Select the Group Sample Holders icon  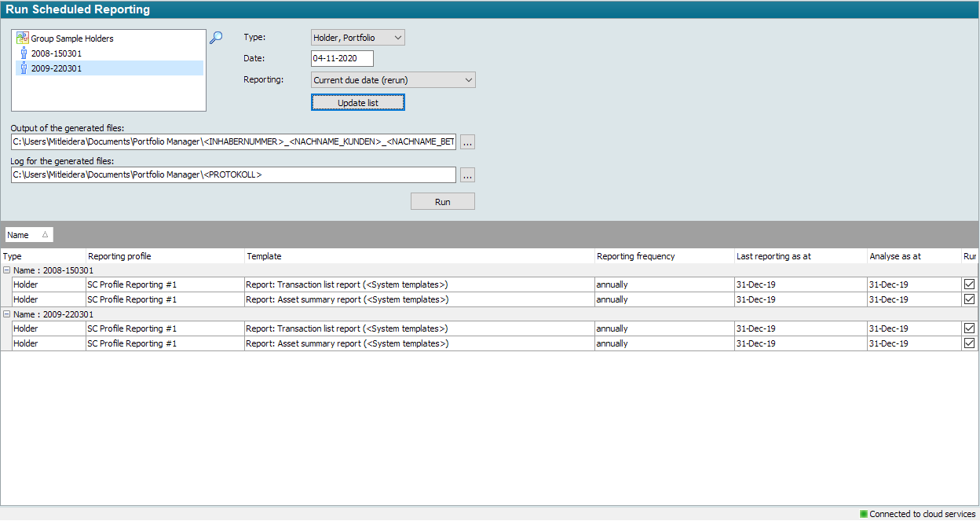coord(23,38)
